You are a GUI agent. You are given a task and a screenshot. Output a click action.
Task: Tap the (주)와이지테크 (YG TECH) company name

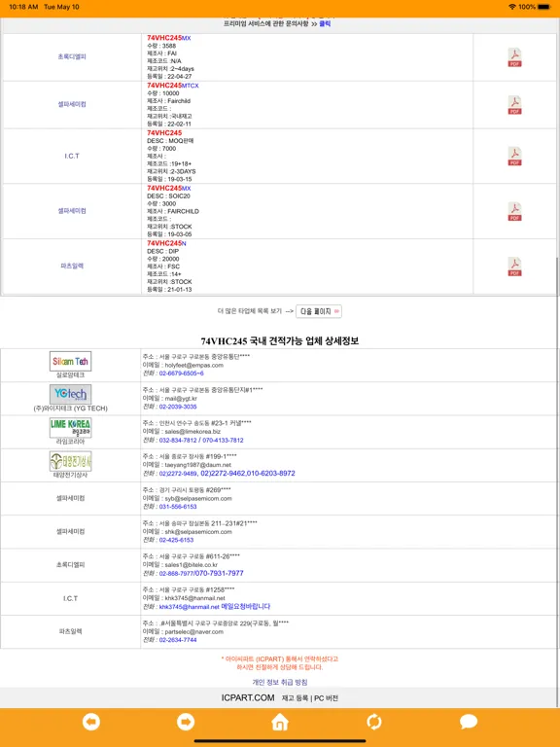pos(70,409)
